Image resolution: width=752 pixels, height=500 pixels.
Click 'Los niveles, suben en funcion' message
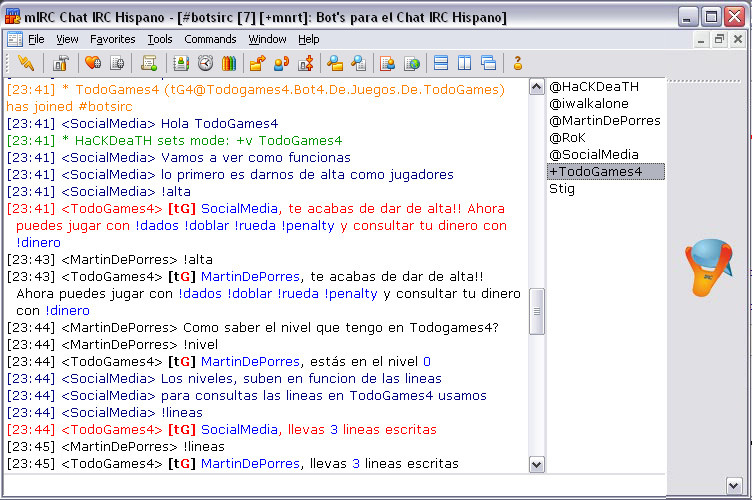301,379
